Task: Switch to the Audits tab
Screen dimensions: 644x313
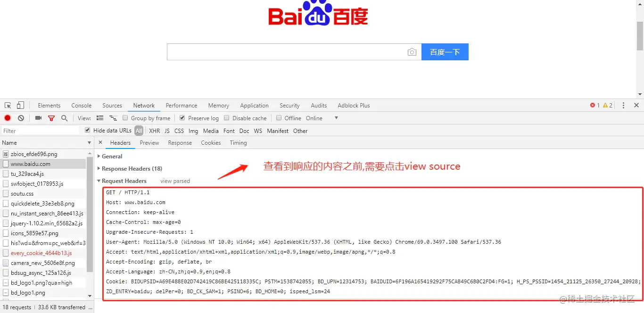Action: pos(319,105)
